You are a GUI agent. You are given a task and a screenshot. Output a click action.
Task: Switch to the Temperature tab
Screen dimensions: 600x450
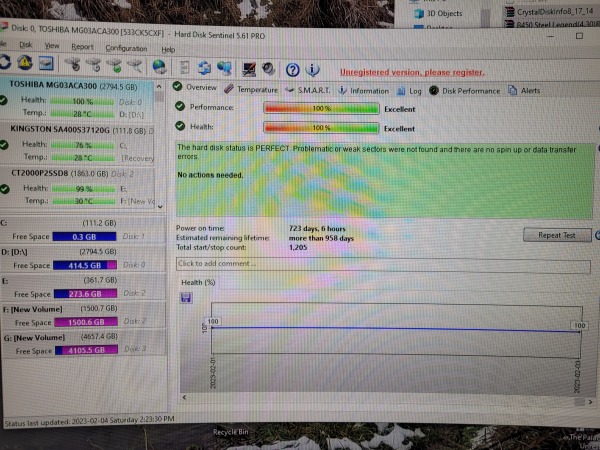point(251,89)
